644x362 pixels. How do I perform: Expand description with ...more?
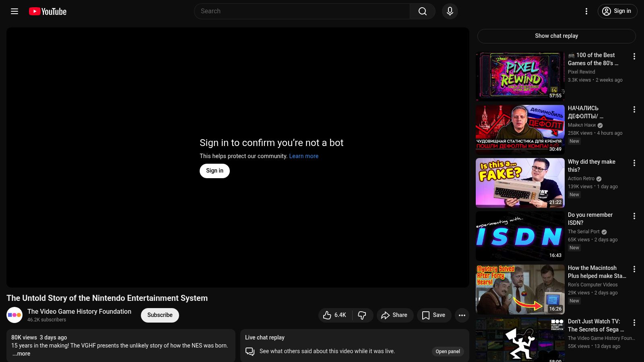tap(21, 354)
